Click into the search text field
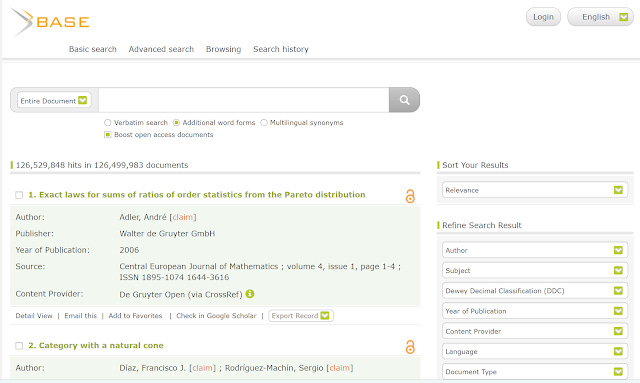Image resolution: width=640 pixels, height=383 pixels. (x=244, y=100)
